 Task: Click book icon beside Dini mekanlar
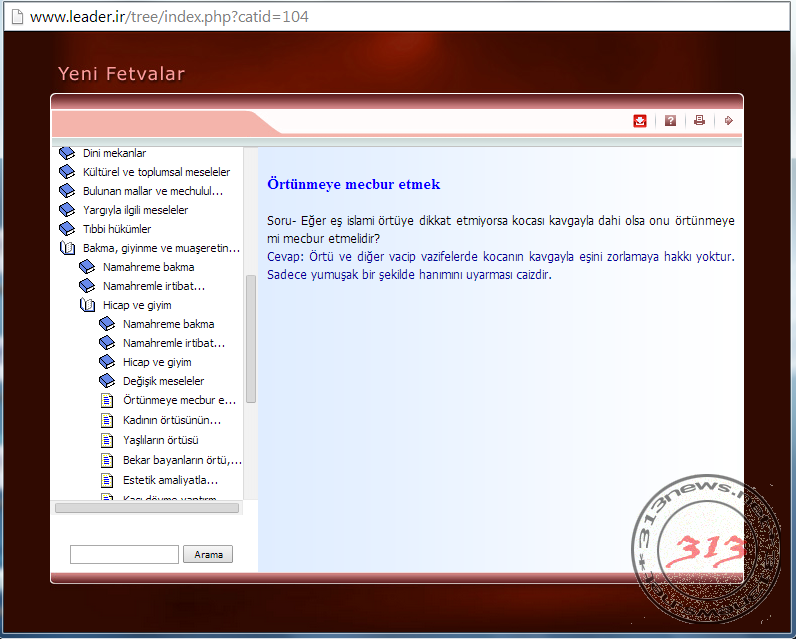tap(67, 153)
